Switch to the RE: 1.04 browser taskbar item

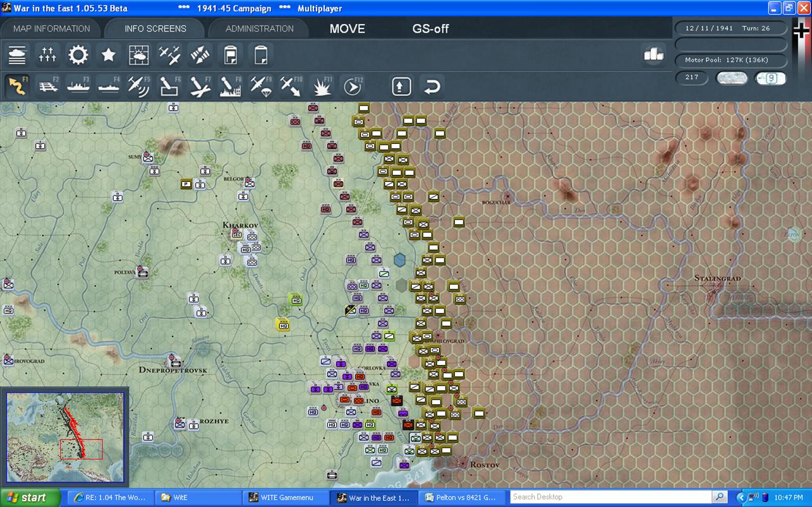point(110,498)
